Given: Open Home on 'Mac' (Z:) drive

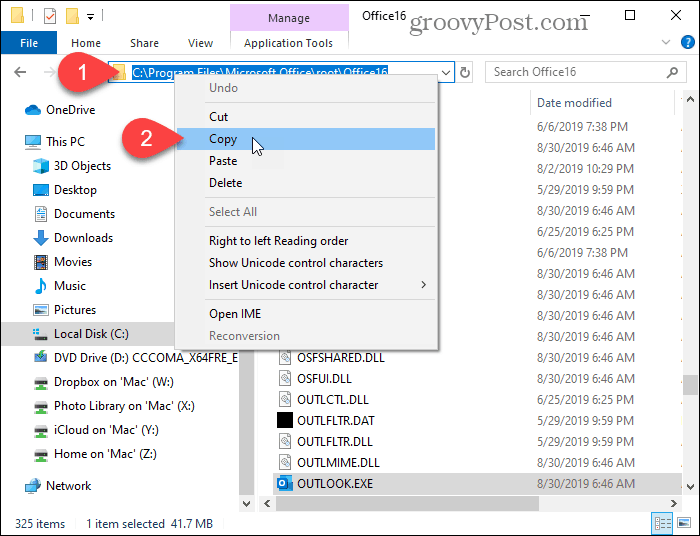Looking at the screenshot, I should [x=105, y=454].
